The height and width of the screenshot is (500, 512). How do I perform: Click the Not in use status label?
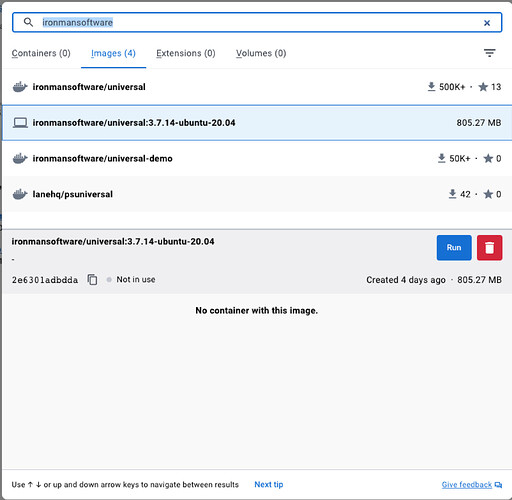point(136,279)
